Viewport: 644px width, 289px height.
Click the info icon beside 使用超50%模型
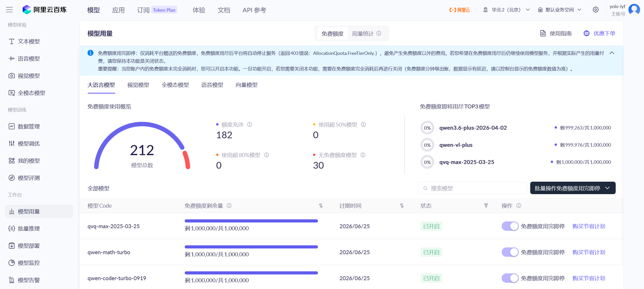[363, 124]
